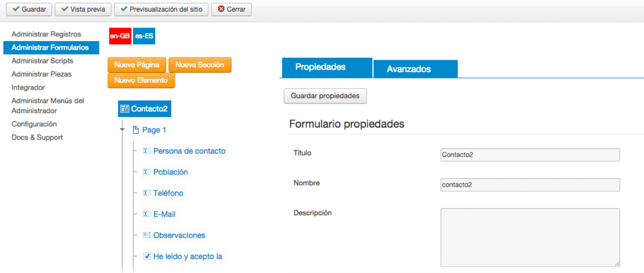Click the text field icon beside Población
This screenshot has width=644, height=273.
pos(146,172)
